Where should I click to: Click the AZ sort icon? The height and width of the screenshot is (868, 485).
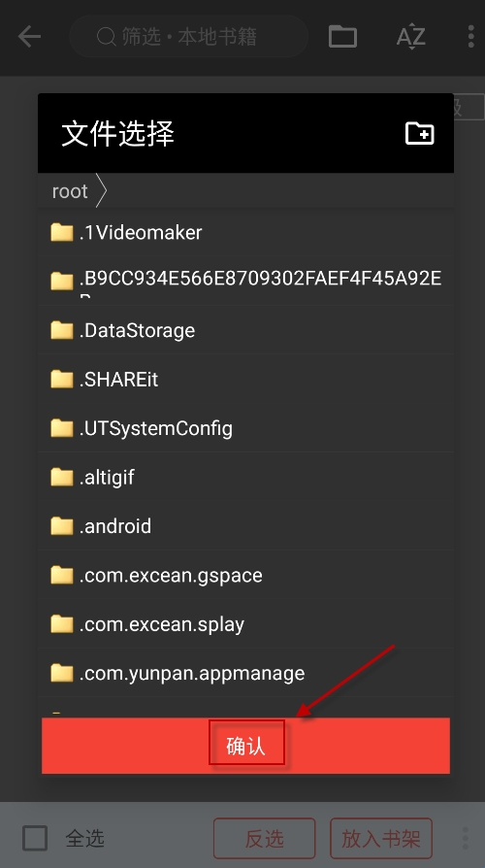[411, 37]
